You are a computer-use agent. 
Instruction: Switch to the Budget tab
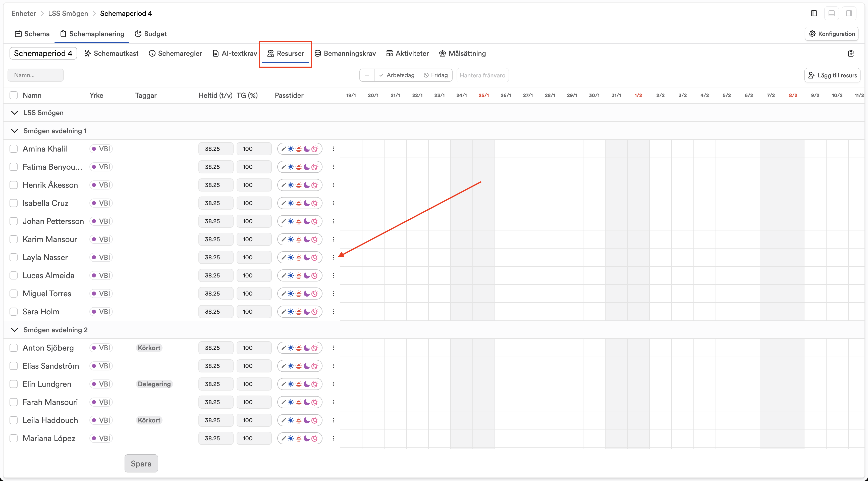pyautogui.click(x=151, y=34)
